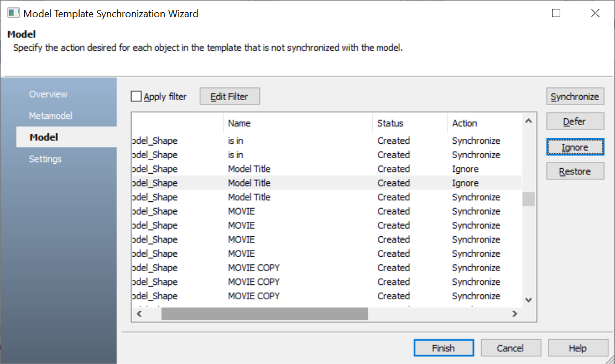Click Finish to complete the wizard
The height and width of the screenshot is (364, 615).
444,348
